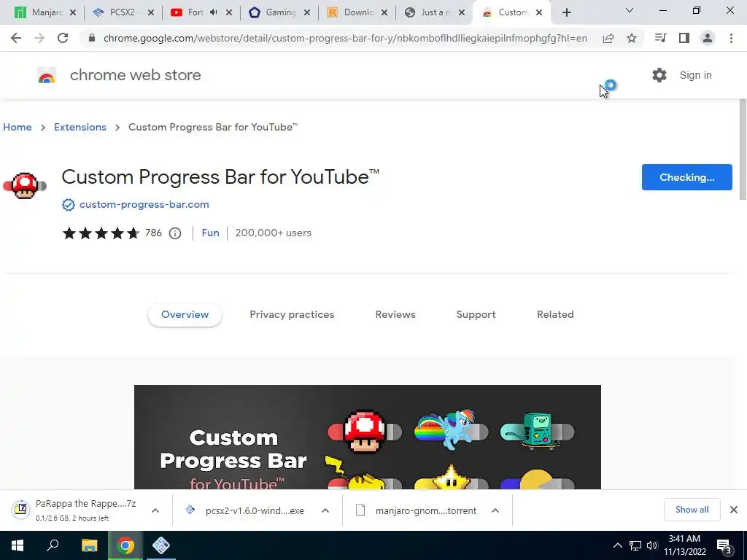This screenshot has height=560, width=747.
Task: Click the Chrome icon in the taskbar
Action: click(125, 545)
